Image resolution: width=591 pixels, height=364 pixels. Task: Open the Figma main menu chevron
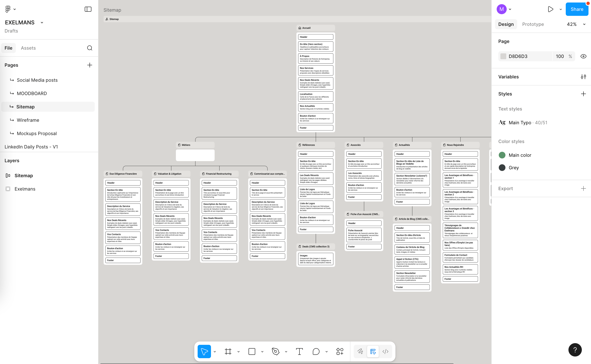[15, 9]
